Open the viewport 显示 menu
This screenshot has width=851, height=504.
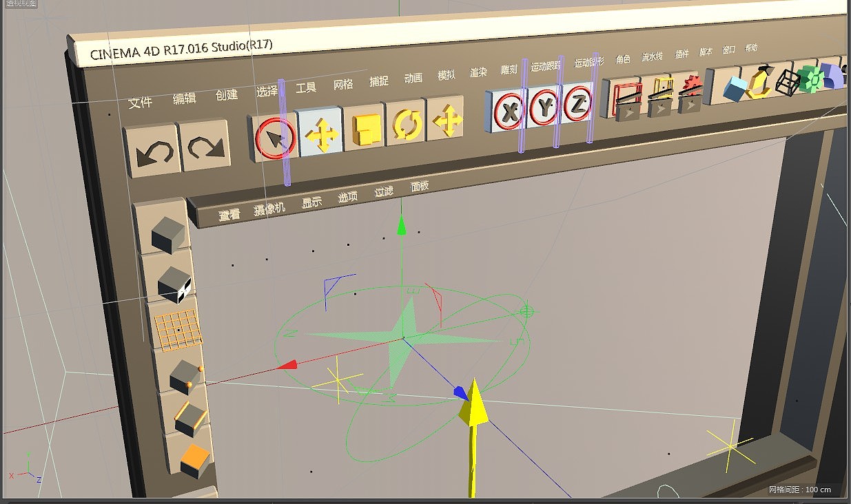[311, 202]
